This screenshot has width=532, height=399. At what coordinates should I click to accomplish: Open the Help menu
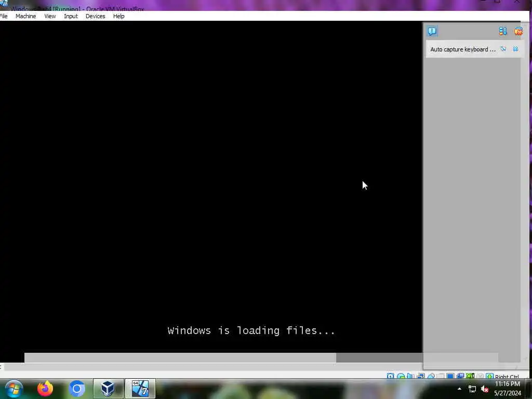(x=119, y=16)
